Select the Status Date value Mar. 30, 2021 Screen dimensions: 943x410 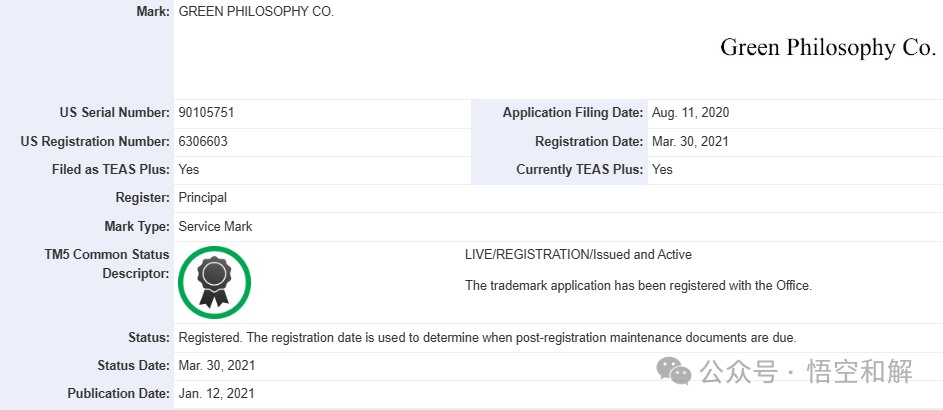tap(216, 365)
